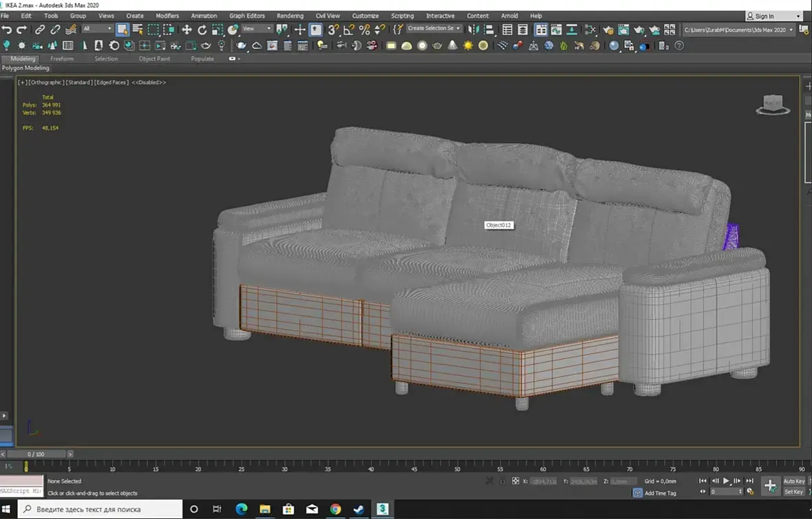Toggle the 3D Snaps button
This screenshot has height=519, width=812.
click(x=333, y=30)
